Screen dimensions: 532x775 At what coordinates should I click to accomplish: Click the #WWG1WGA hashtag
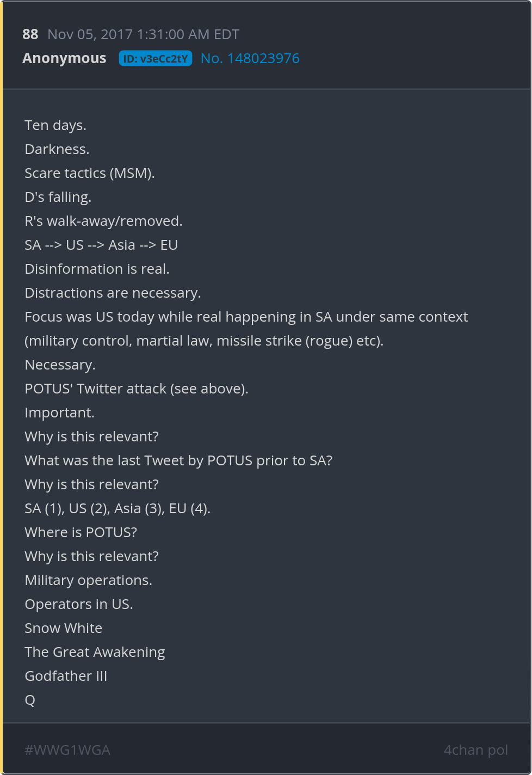click(67, 750)
